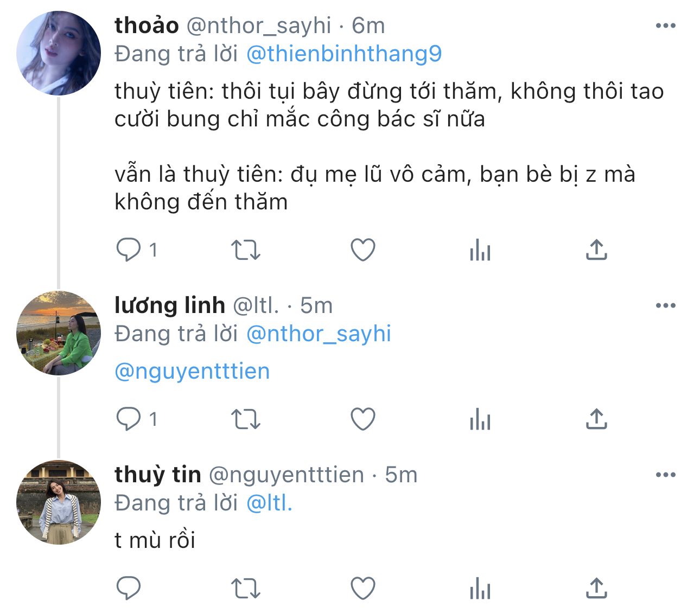This screenshot has width=700, height=613.
Task: Open more options for thuỳ tin's tweet
Action: tap(665, 475)
